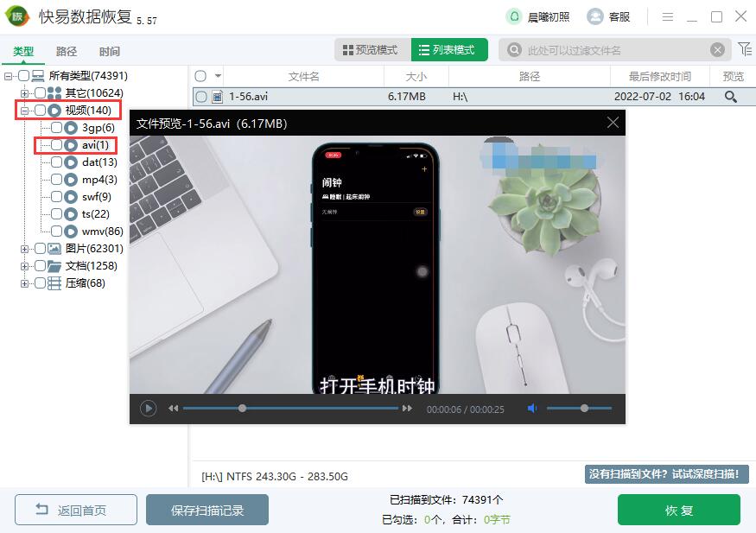Click the 其它 category icon
The width and height of the screenshot is (756, 533).
click(54, 93)
